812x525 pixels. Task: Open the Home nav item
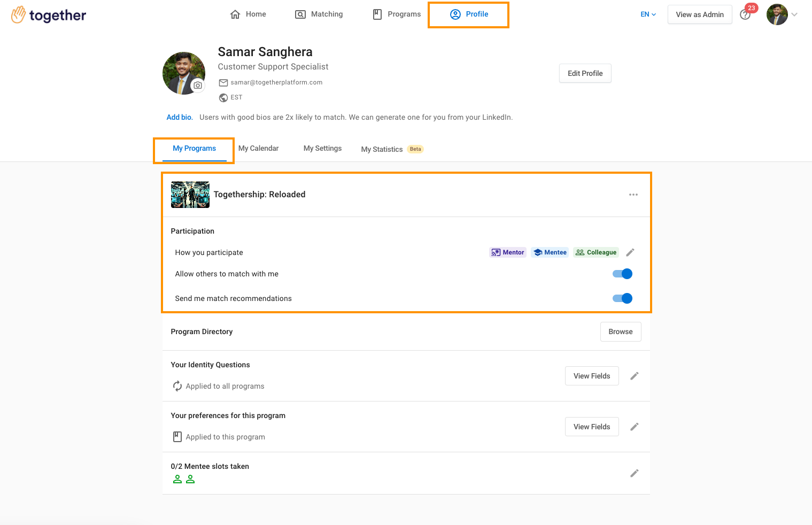pos(248,14)
